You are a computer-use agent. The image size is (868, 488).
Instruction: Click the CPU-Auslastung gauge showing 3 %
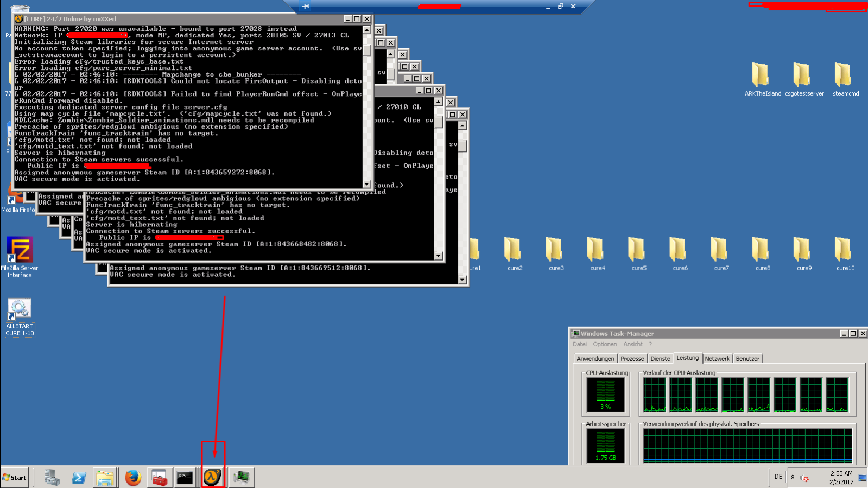605,394
